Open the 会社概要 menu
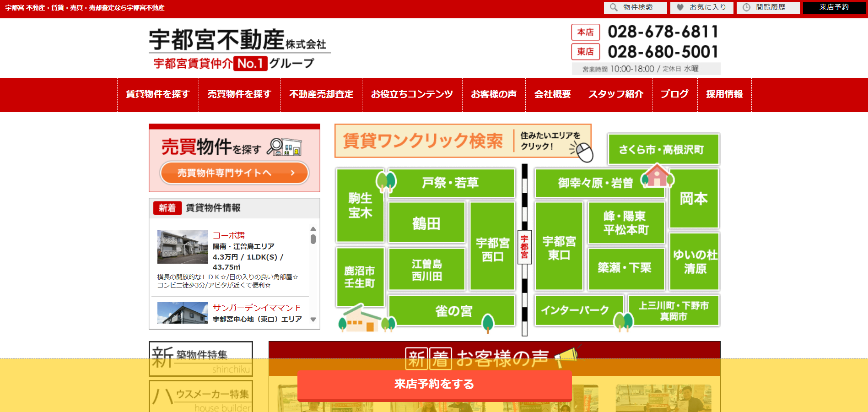 pyautogui.click(x=553, y=94)
